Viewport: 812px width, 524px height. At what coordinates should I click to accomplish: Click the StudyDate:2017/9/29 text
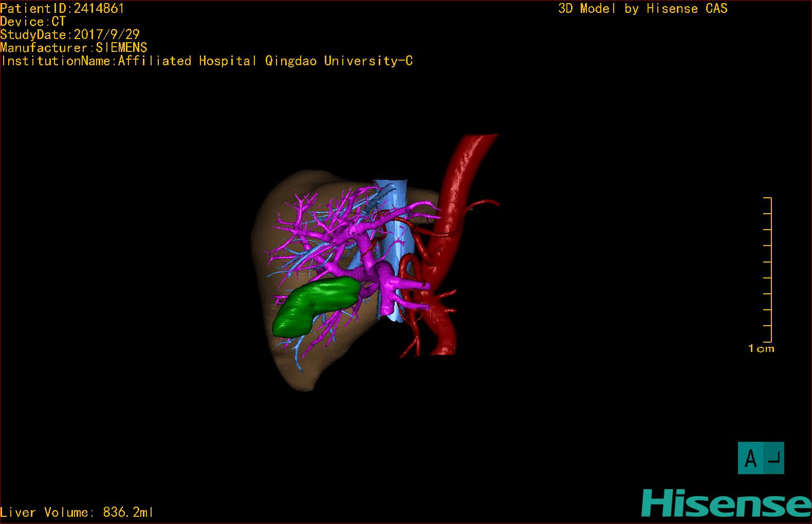pos(70,34)
